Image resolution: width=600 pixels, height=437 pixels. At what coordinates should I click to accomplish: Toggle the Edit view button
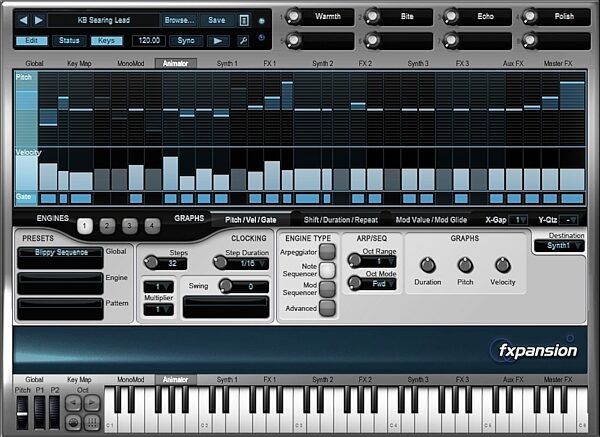pos(32,41)
